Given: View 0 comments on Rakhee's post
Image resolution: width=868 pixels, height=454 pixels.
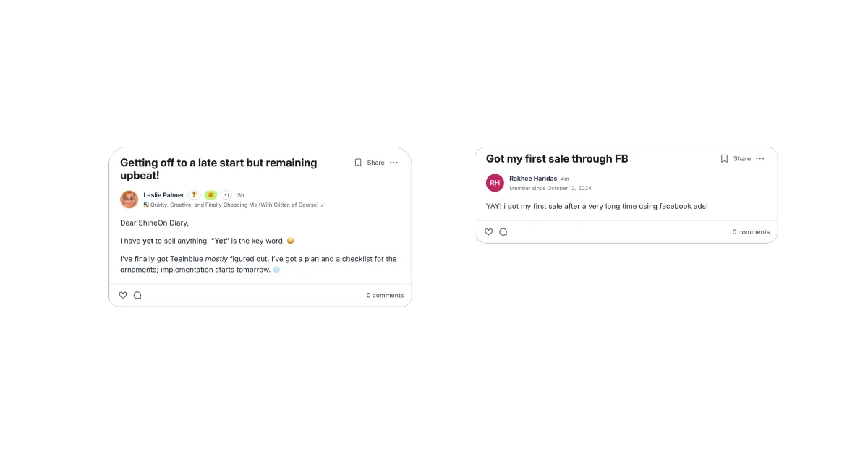Looking at the screenshot, I should 751,232.
